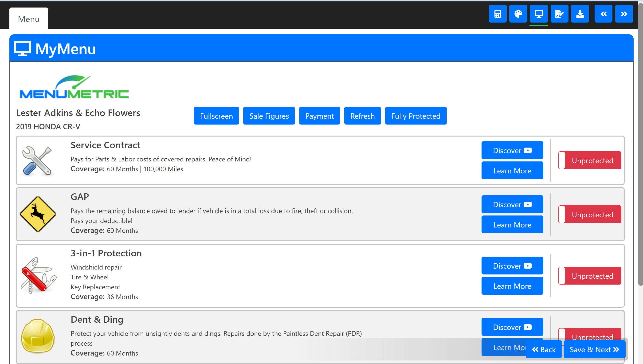Go to next step with double-right chevrons
Screen dimensions: 643x364
(624, 14)
